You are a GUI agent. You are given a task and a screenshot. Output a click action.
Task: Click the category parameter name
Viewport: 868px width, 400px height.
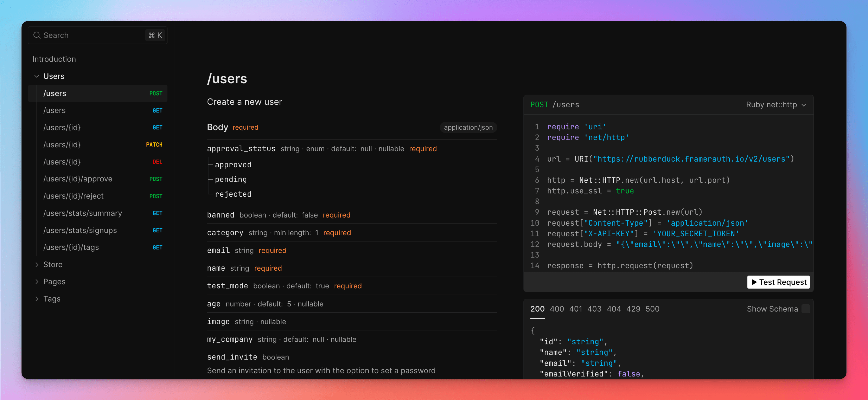225,233
